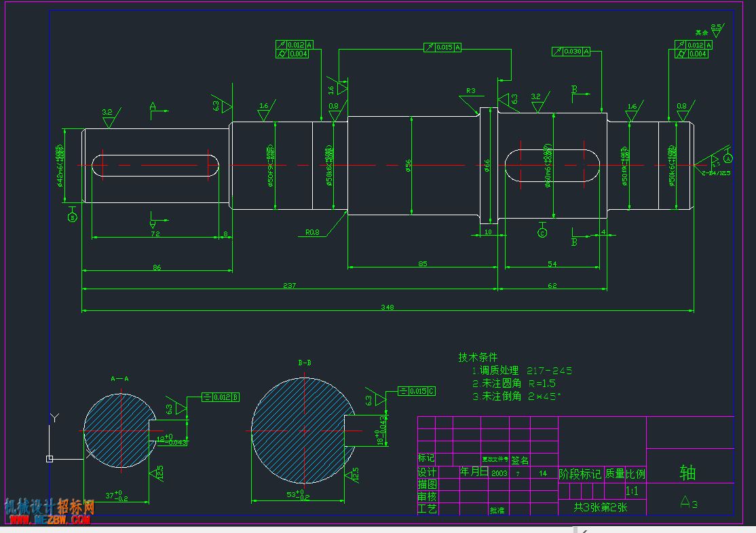Click the WWW.MEZBW.COM watermark link
This screenshot has height=533, width=756.
50,520
